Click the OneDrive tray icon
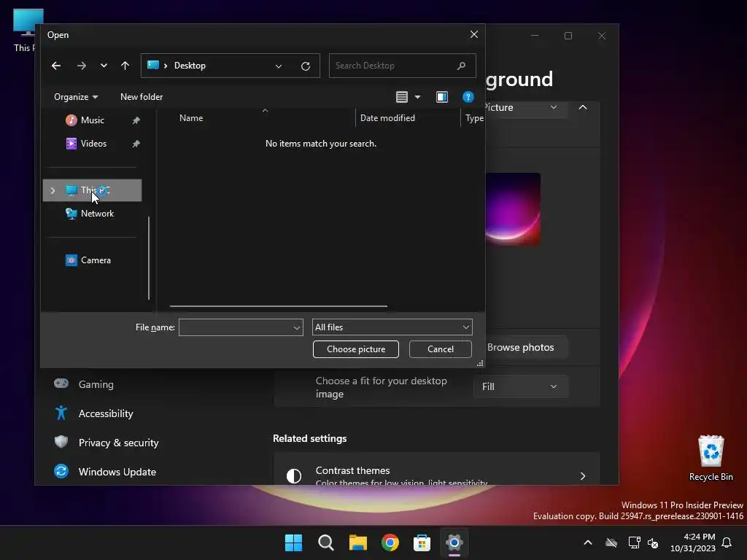The image size is (747, 560). pyautogui.click(x=611, y=542)
